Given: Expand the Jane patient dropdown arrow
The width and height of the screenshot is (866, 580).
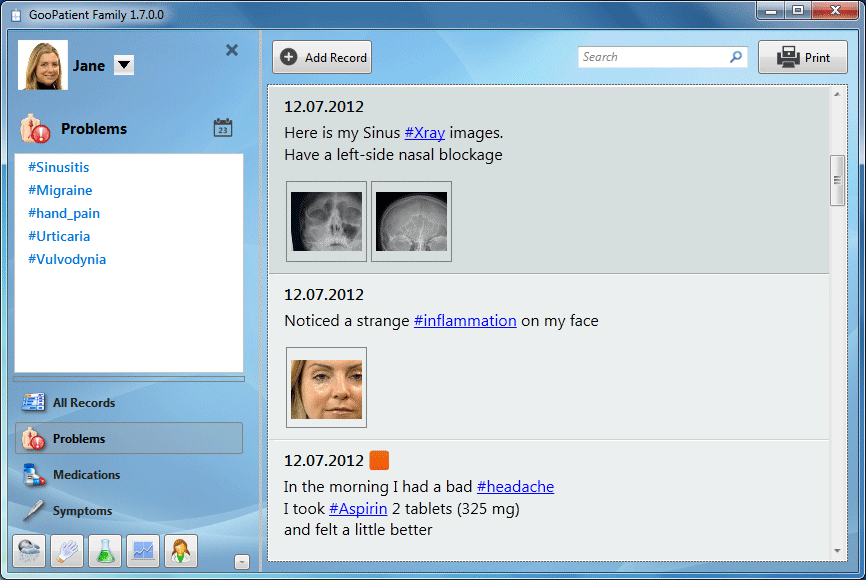Looking at the screenshot, I should pyautogui.click(x=123, y=66).
